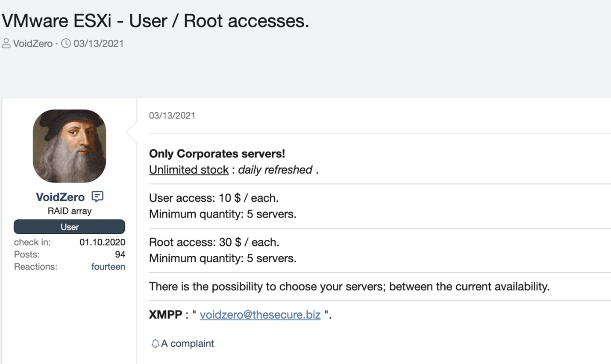Click the Posts count 94
Image resolution: width=611 pixels, height=364 pixels.
[x=120, y=254]
